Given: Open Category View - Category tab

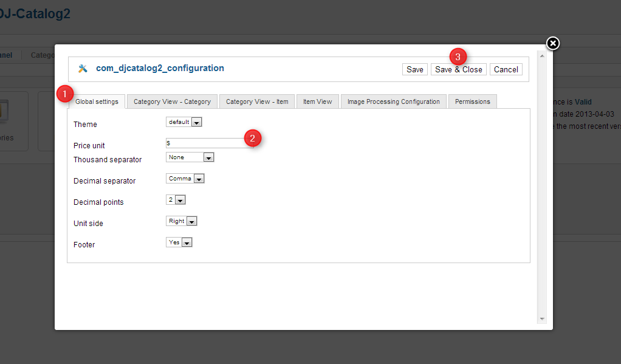Looking at the screenshot, I should coord(172,102).
